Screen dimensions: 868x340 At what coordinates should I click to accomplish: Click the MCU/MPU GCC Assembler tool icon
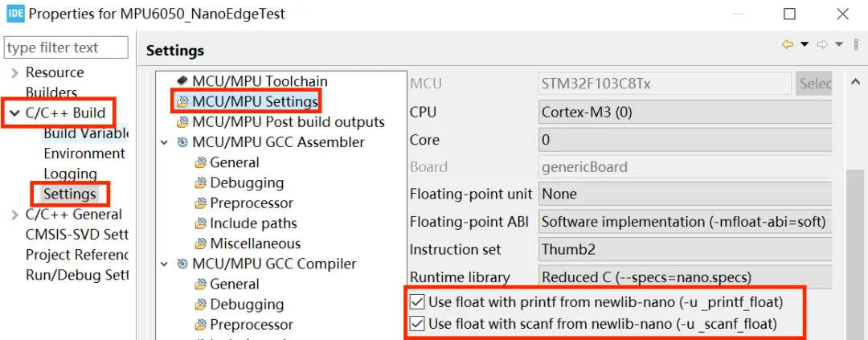click(182, 142)
